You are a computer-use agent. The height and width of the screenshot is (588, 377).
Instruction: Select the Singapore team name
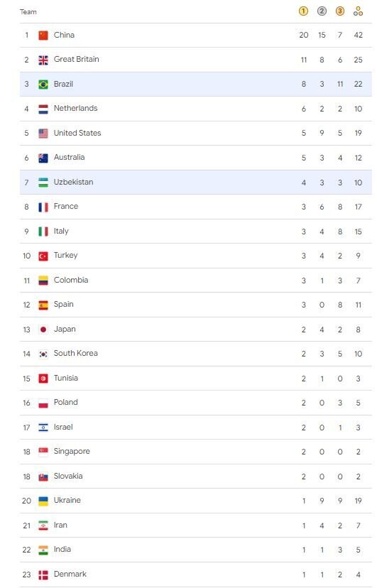pos(72,452)
